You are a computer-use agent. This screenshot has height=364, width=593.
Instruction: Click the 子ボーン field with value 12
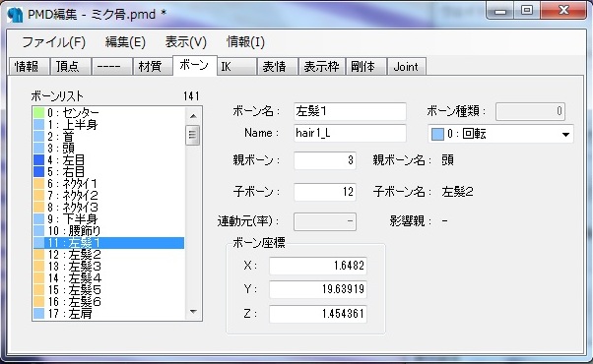(325, 192)
